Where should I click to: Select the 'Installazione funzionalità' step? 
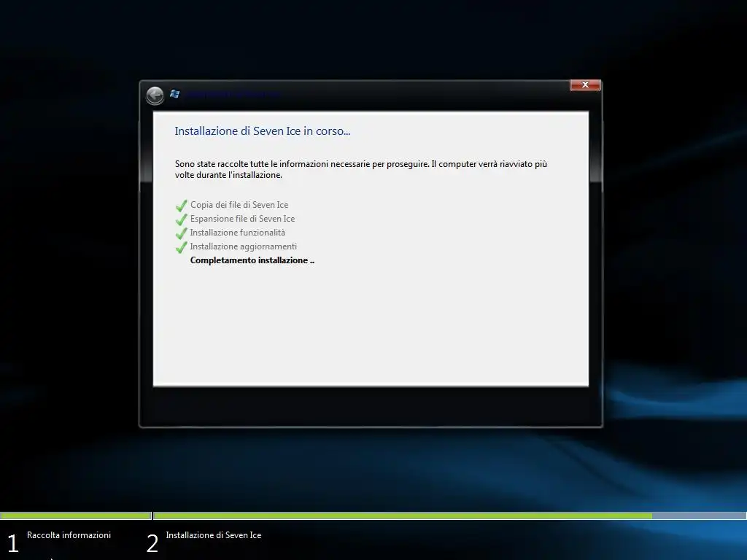click(237, 233)
